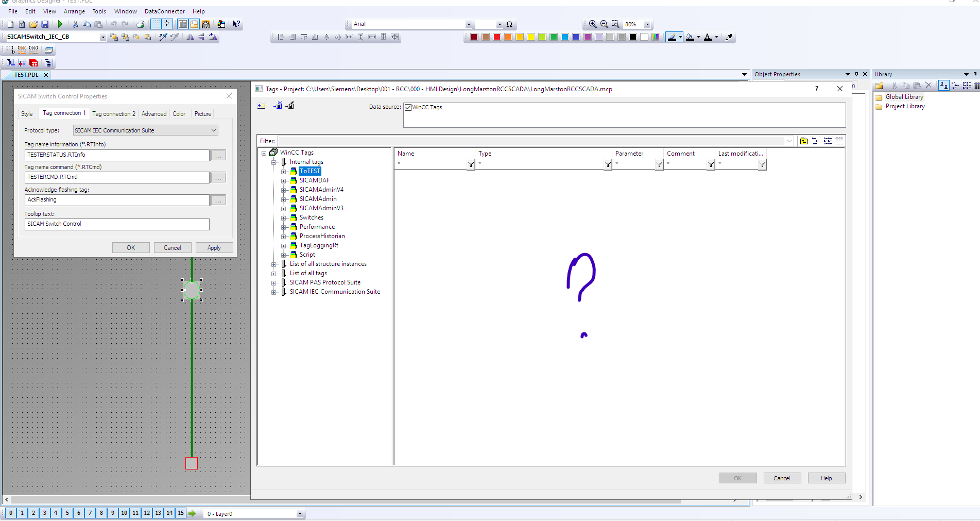This screenshot has height=521, width=980.
Task: Click the Save floppy disk icon
Action: [x=45, y=24]
